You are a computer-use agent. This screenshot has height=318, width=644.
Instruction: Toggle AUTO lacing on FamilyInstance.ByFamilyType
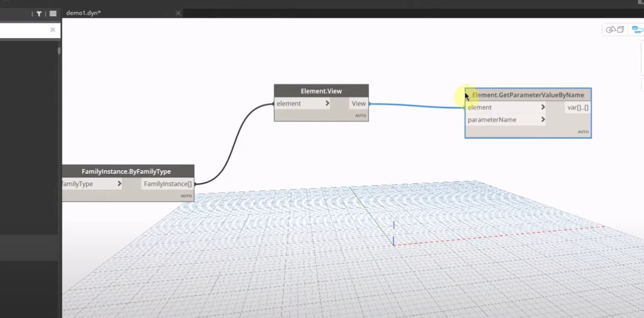pos(186,195)
